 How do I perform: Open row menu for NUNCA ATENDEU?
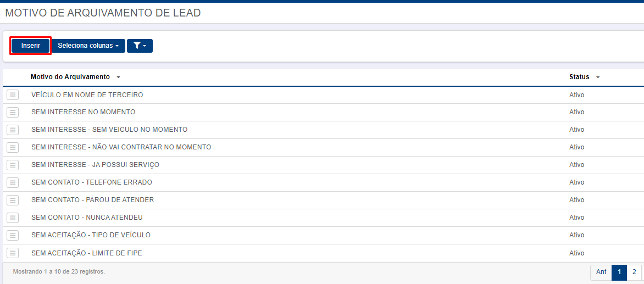click(13, 218)
